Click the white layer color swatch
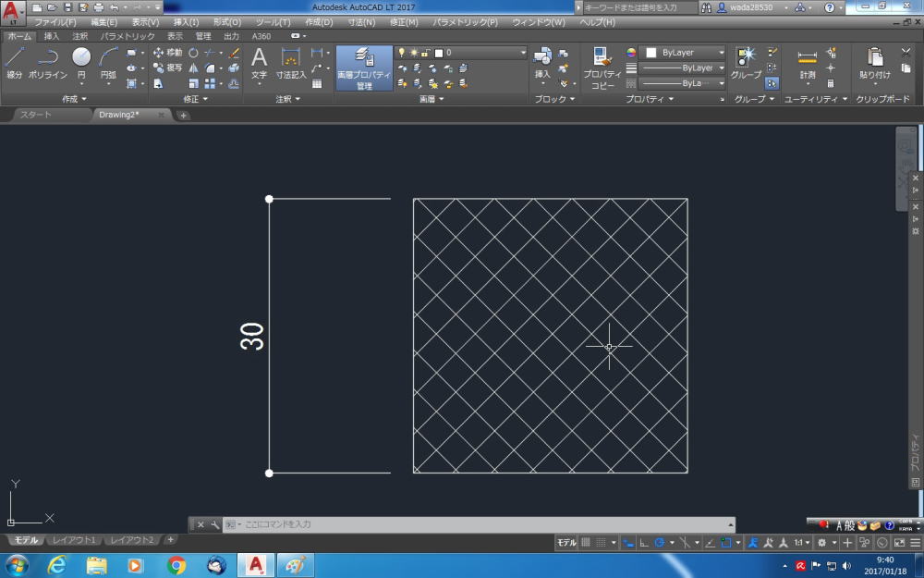Image resolution: width=924 pixels, height=578 pixels. pyautogui.click(x=438, y=53)
